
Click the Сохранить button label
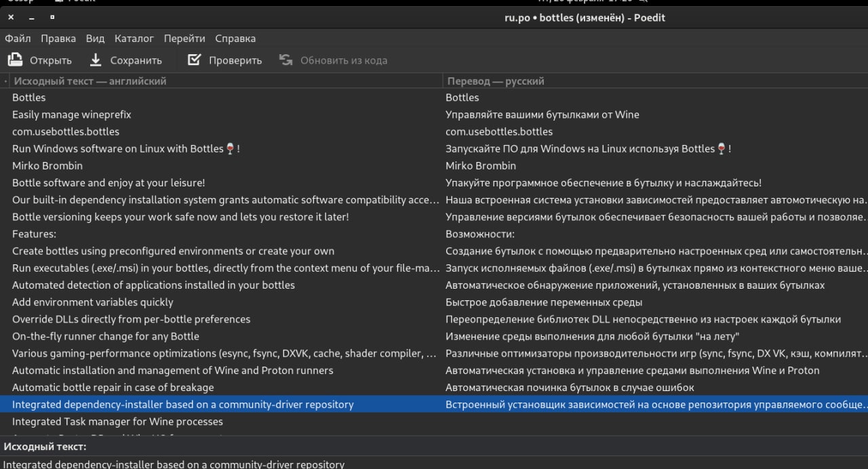click(x=136, y=60)
